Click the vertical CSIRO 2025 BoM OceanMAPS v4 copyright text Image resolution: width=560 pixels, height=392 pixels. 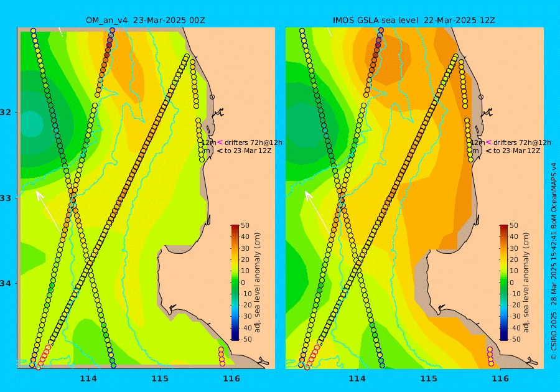point(554,262)
